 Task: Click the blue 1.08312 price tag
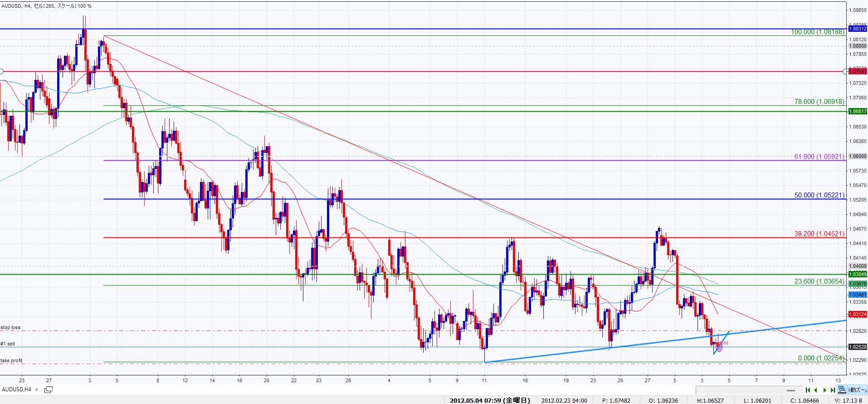(857, 29)
